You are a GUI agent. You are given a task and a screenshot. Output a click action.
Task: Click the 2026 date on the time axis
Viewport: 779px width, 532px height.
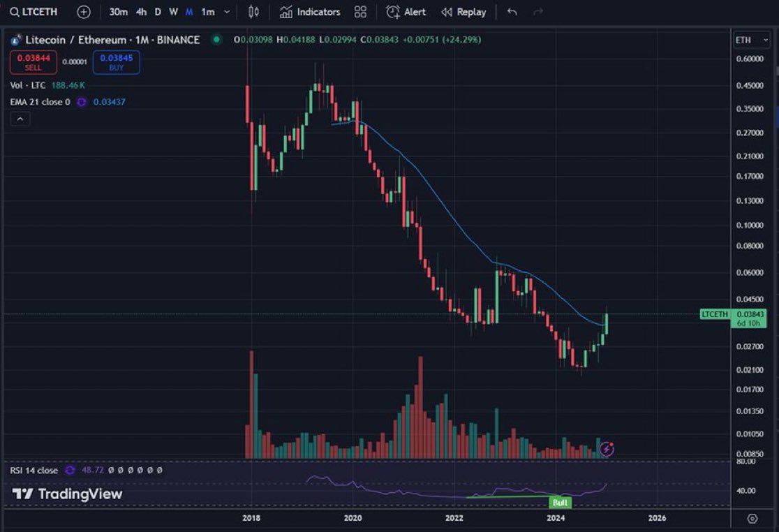657,518
